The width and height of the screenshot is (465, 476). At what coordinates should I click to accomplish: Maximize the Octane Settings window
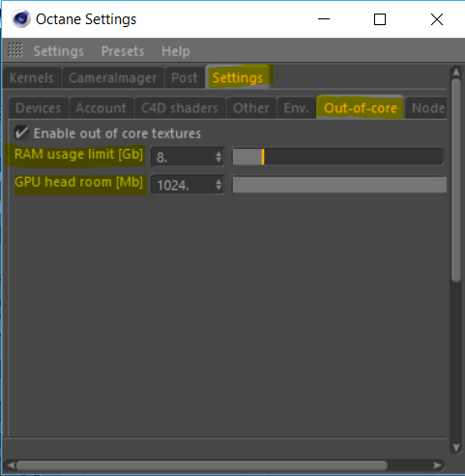[x=380, y=19]
